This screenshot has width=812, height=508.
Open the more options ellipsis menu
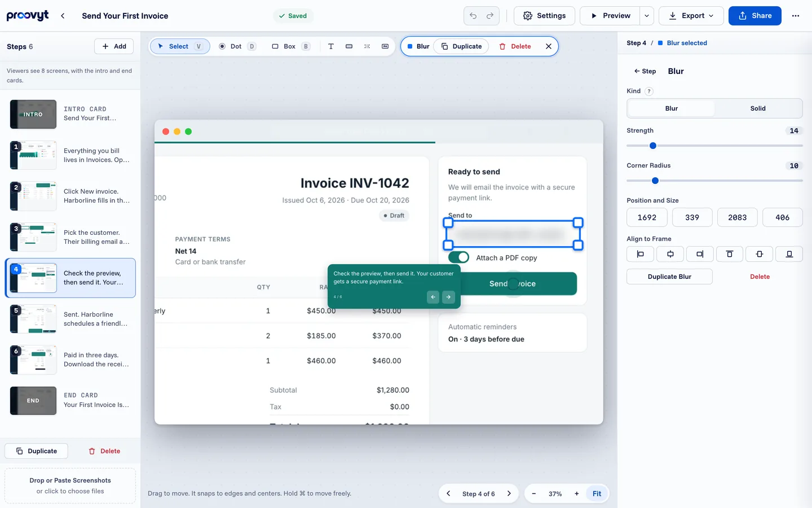796,16
